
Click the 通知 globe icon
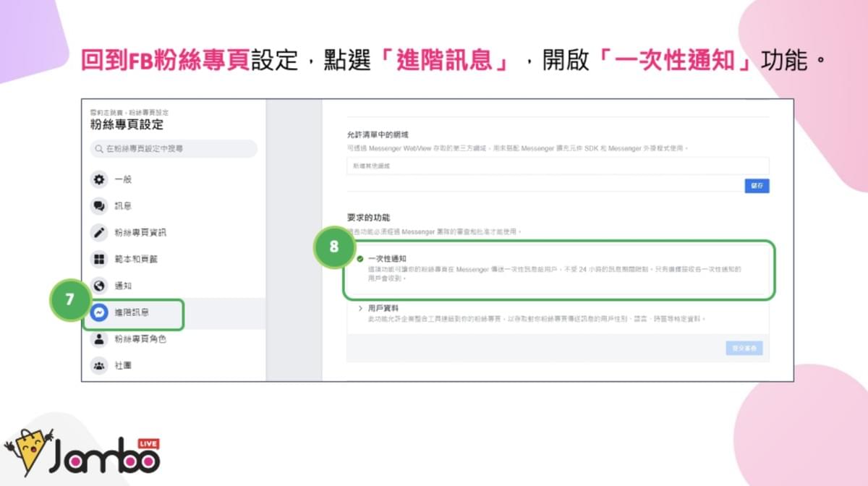(x=99, y=286)
